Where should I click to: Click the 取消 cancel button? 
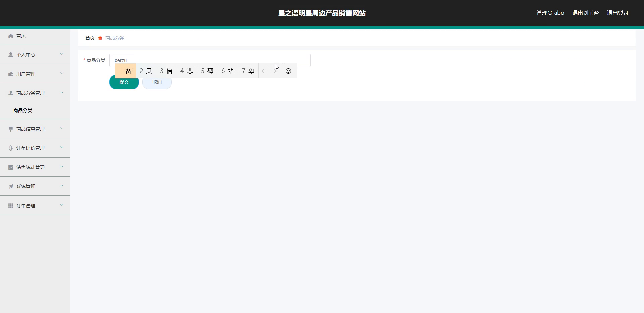[x=157, y=82]
